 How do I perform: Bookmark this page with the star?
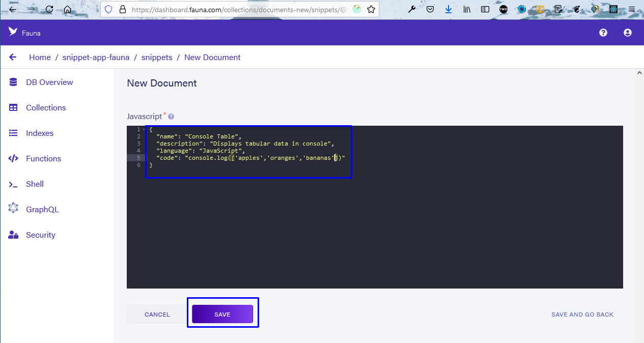(x=371, y=9)
